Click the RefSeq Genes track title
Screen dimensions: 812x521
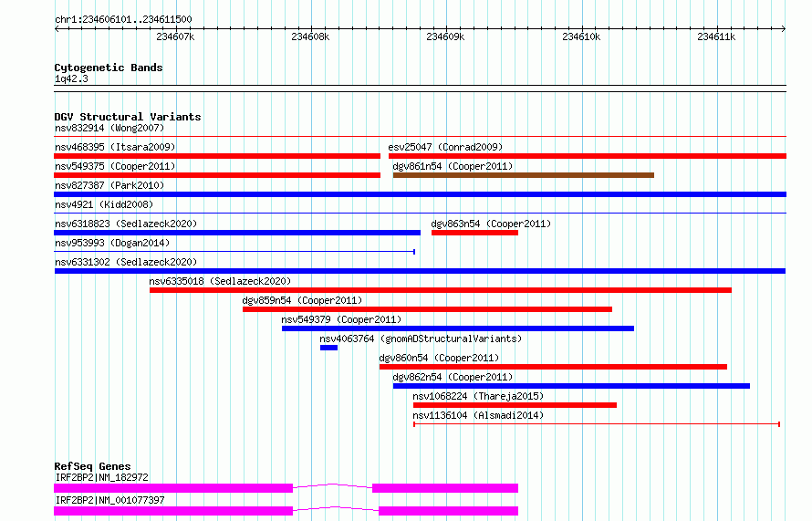(92, 466)
